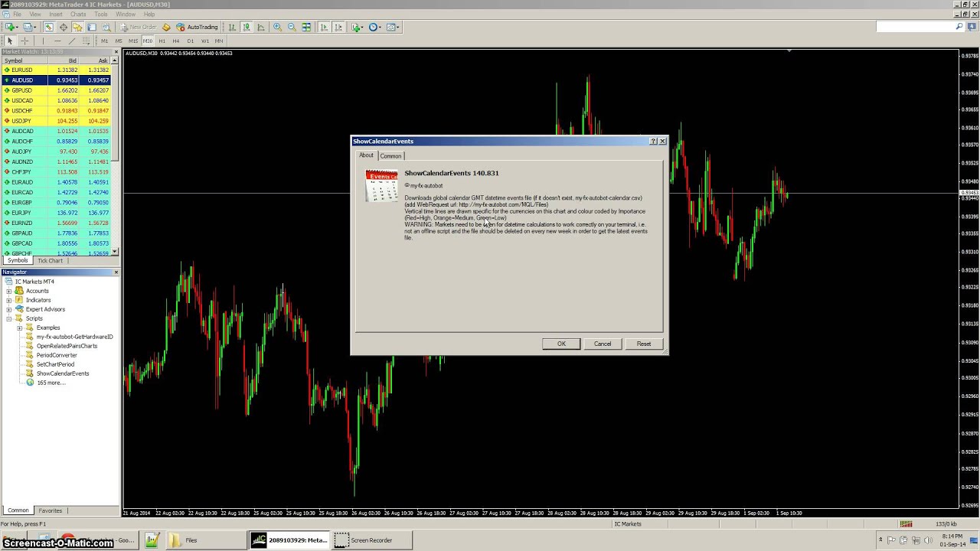
Task: Click the dialog help question-mark button
Action: point(653,141)
